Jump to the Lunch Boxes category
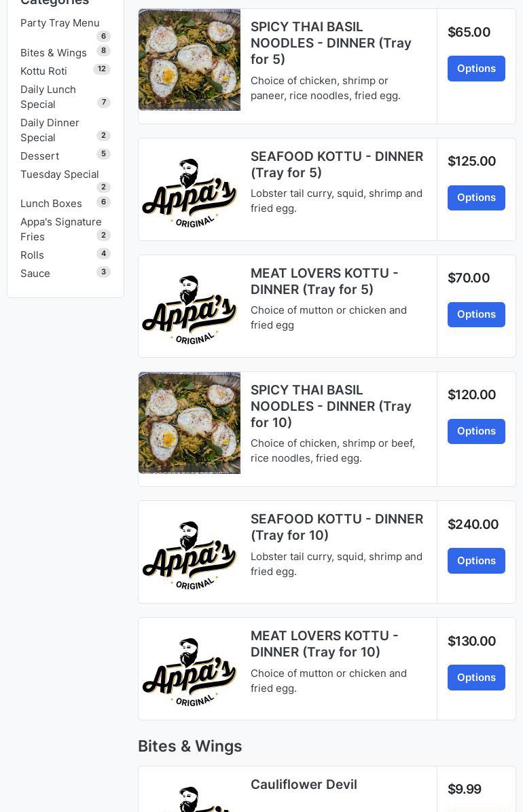523x812 pixels. click(x=51, y=204)
